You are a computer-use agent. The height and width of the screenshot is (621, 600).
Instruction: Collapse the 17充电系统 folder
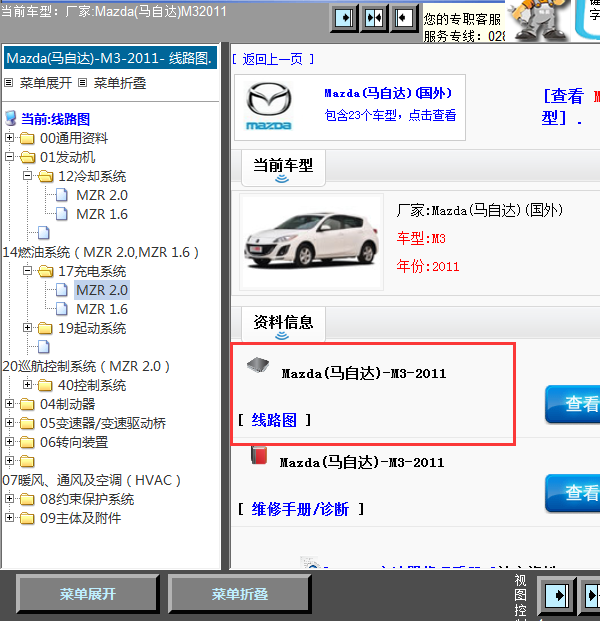(x=28, y=270)
